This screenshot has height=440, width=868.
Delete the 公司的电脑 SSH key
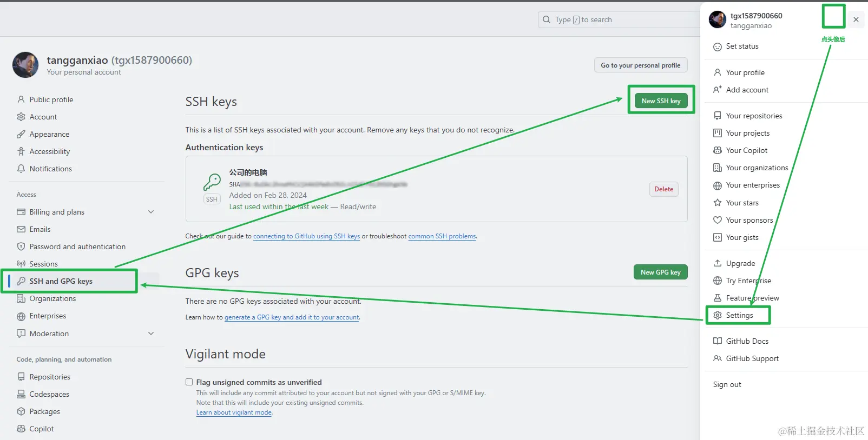tap(663, 189)
